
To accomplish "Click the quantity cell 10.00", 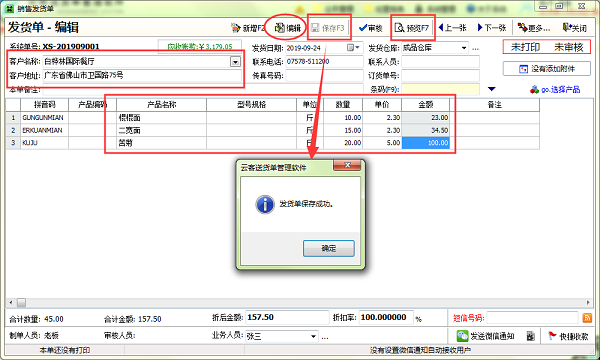I will point(343,117).
